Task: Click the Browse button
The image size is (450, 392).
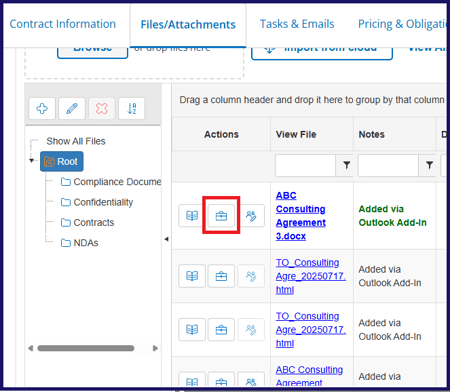Action: (x=93, y=52)
